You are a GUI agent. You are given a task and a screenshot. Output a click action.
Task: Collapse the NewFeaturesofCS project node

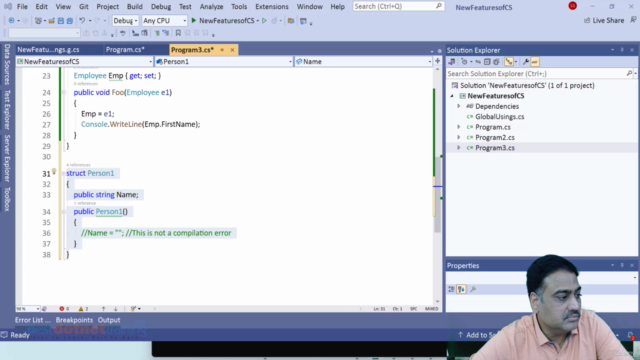pos(452,96)
